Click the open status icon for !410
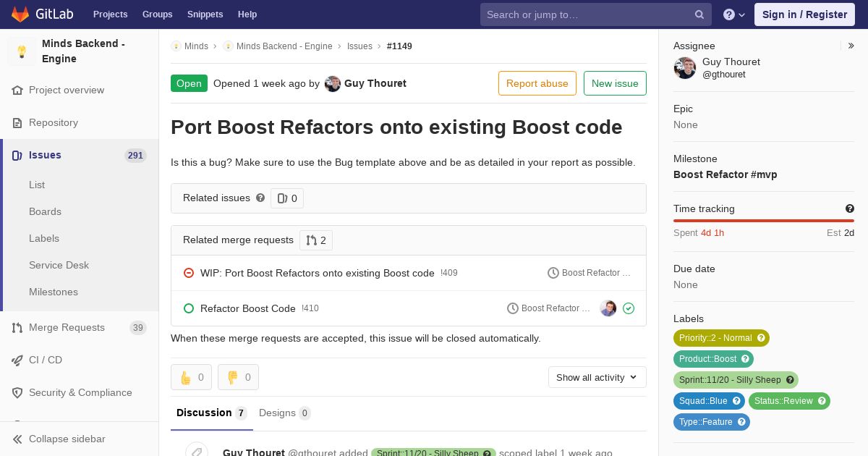 [189, 308]
